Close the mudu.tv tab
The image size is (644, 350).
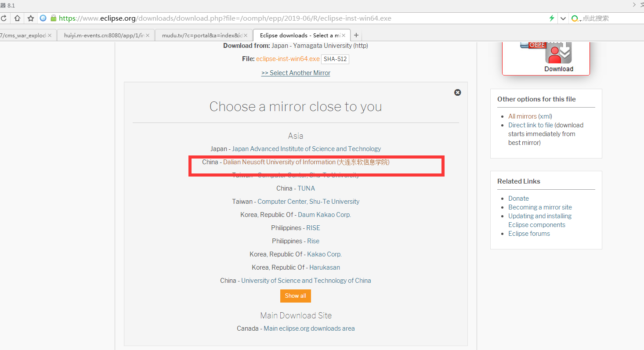[x=246, y=35]
